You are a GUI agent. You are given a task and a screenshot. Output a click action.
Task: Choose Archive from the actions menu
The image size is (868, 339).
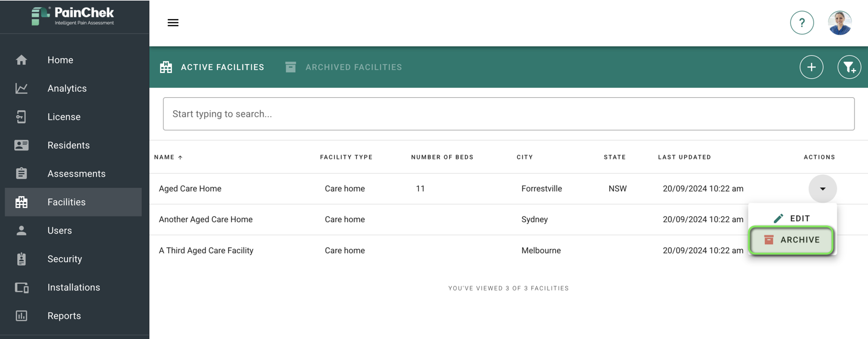(792, 240)
